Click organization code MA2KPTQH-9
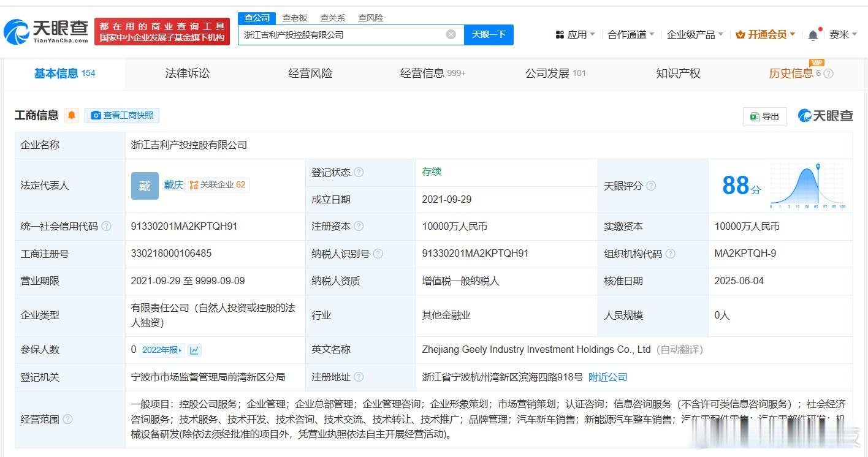The width and height of the screenshot is (868, 457). [x=745, y=253]
